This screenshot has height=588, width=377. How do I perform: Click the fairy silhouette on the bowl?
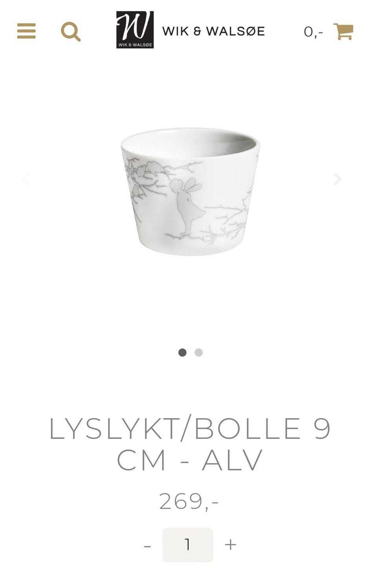click(x=189, y=207)
